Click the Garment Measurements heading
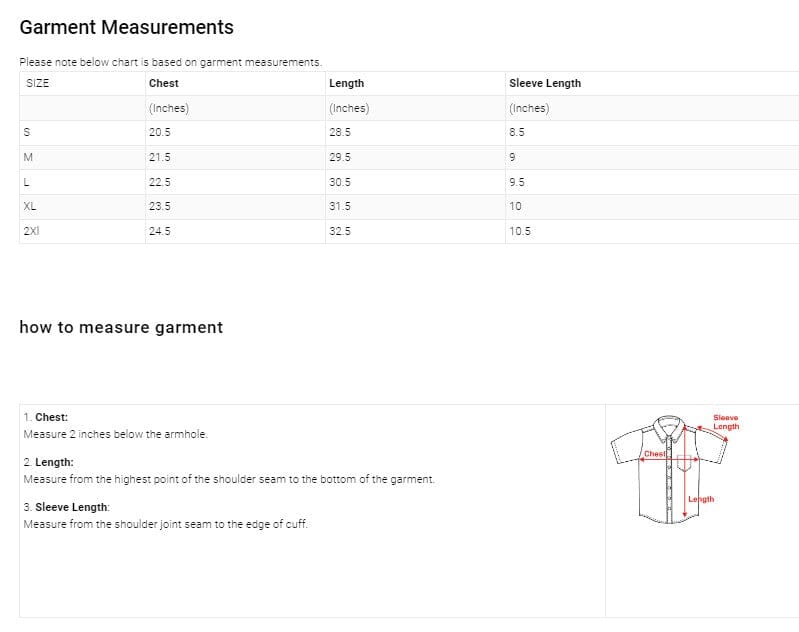 (x=126, y=28)
